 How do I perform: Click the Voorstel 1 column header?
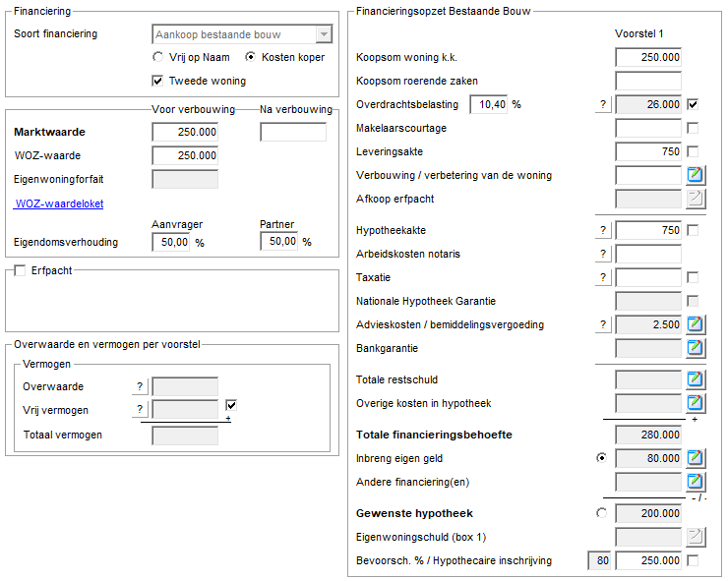(x=638, y=33)
